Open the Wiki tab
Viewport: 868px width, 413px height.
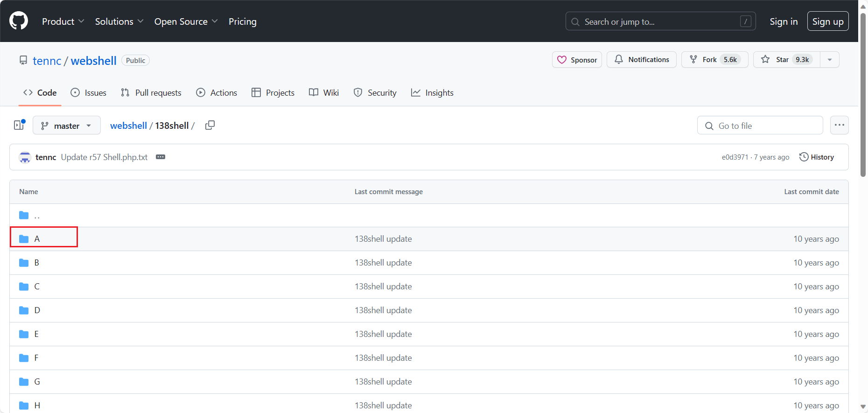[x=324, y=93]
